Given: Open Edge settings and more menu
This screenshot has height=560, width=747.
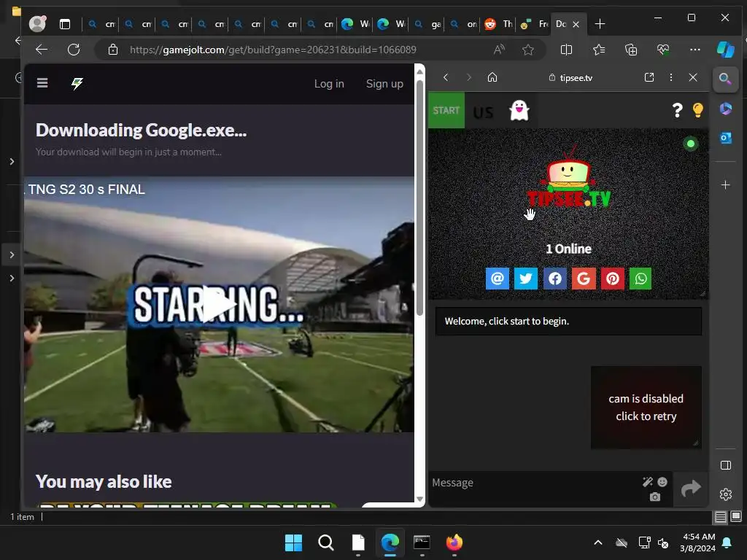Looking at the screenshot, I should pos(695,50).
